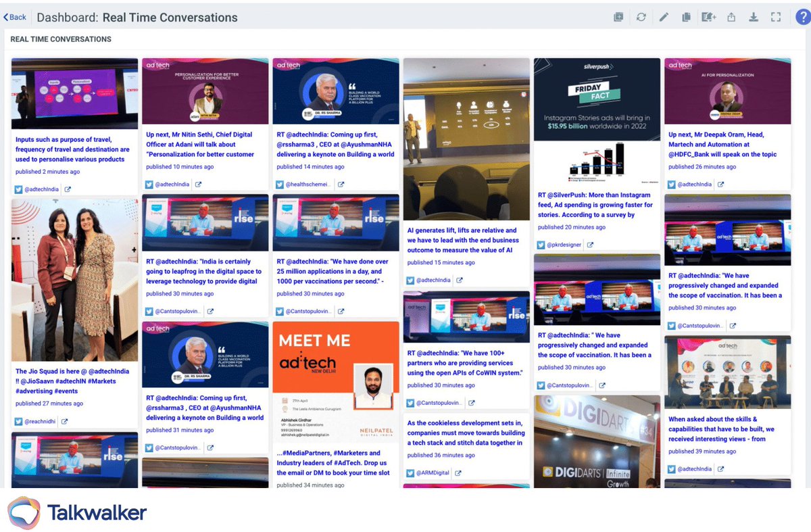
Task: Open external link icon on Deepak Oram post
Action: 721,185
